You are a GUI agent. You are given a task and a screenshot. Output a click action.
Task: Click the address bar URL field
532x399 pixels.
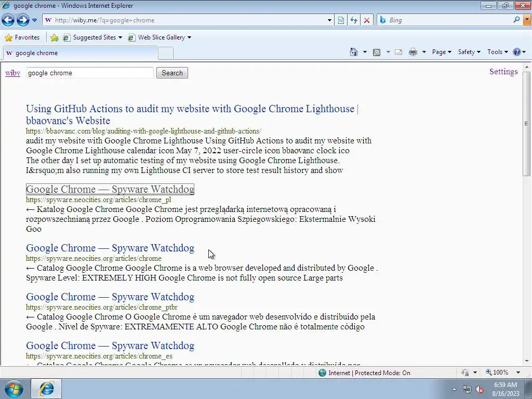[x=188, y=20]
